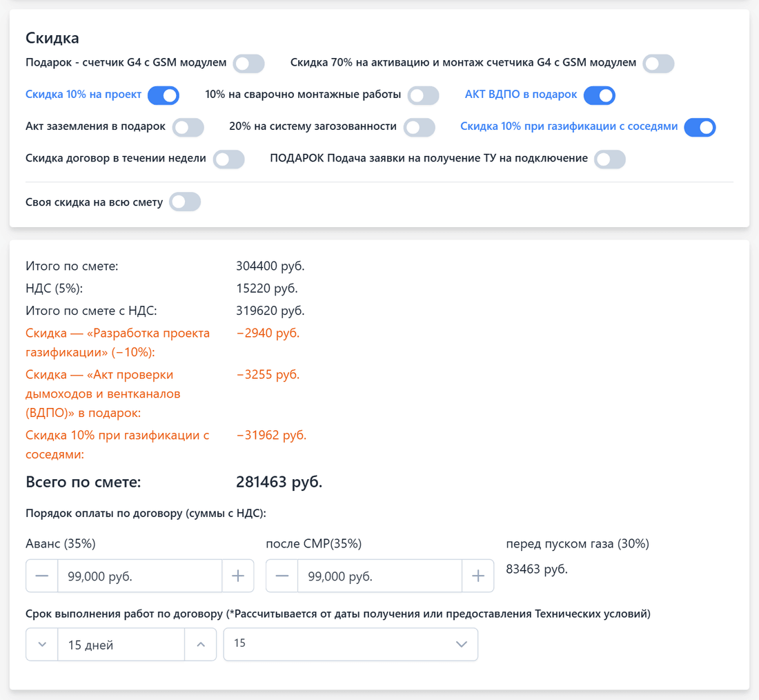Edit the Аванс (35%) amount field
This screenshot has height=700, width=759.
coord(140,576)
